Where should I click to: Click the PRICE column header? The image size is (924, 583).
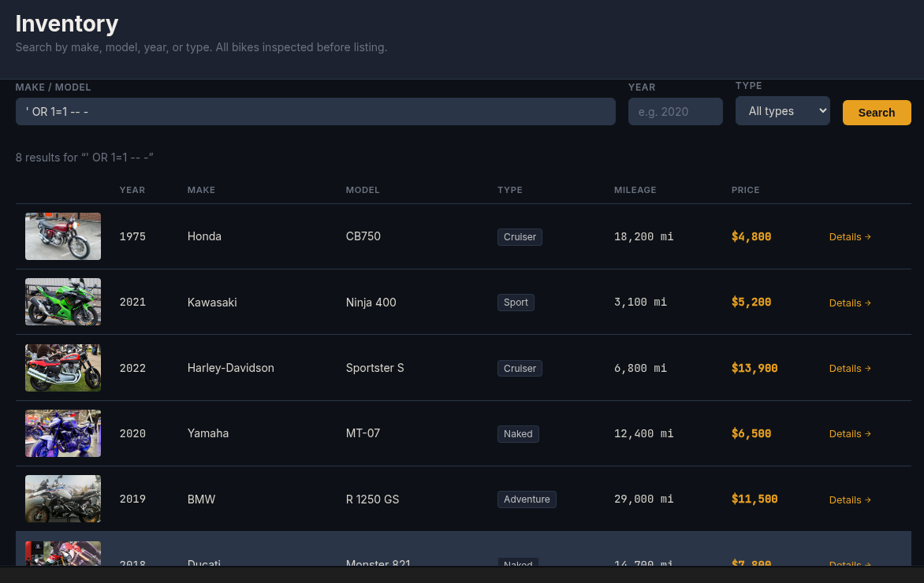pyautogui.click(x=746, y=190)
